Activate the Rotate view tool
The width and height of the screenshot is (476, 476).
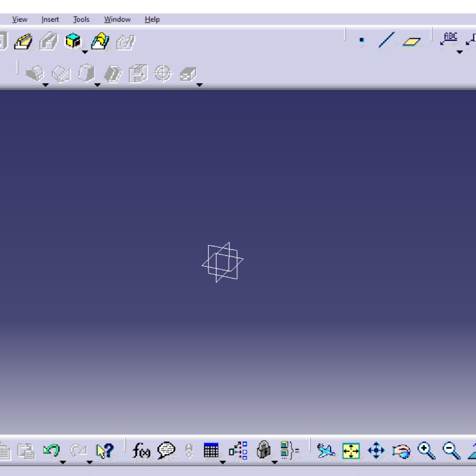401,451
